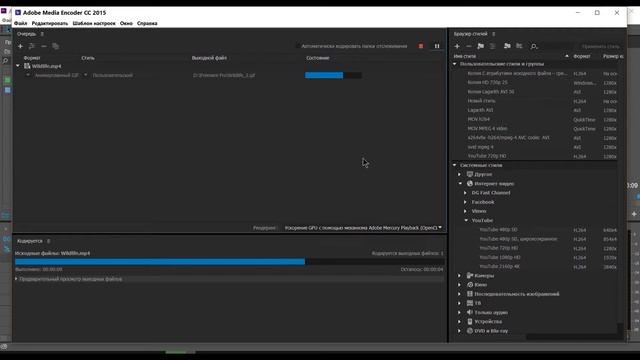This screenshot has height=360, width=640.
Task: Open the Кодируется panel menu icon
Action: tap(48, 241)
